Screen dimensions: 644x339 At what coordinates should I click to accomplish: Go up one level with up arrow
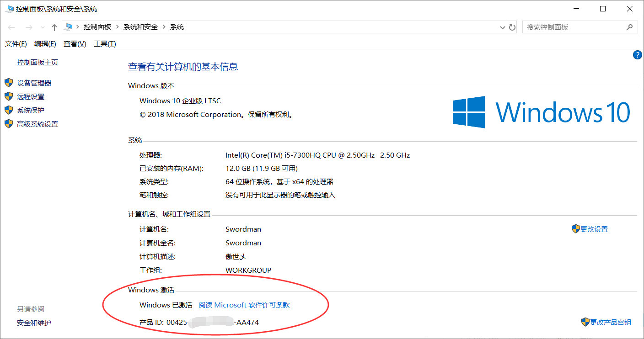tap(54, 27)
